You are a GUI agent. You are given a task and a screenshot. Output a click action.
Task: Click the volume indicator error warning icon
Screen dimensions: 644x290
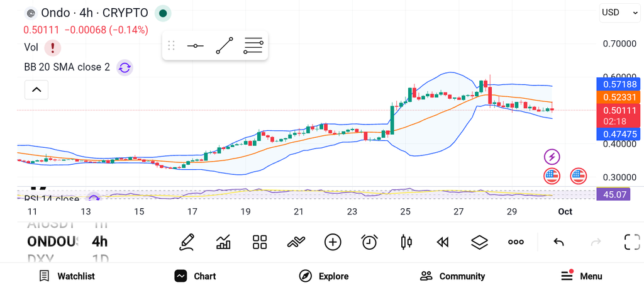point(53,48)
